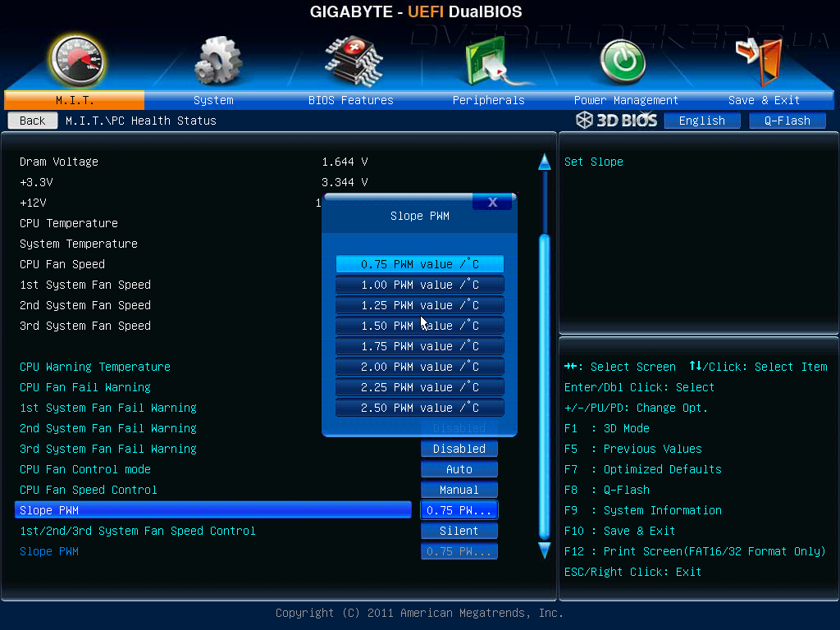840x630 pixels.
Task: Open the BIOS Features chip icon
Action: [x=354, y=61]
